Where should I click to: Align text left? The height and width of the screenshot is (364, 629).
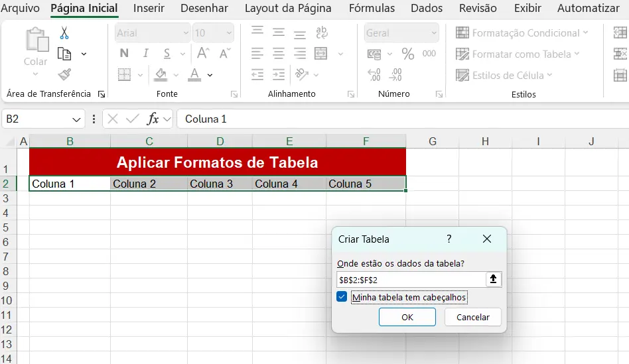tap(257, 53)
